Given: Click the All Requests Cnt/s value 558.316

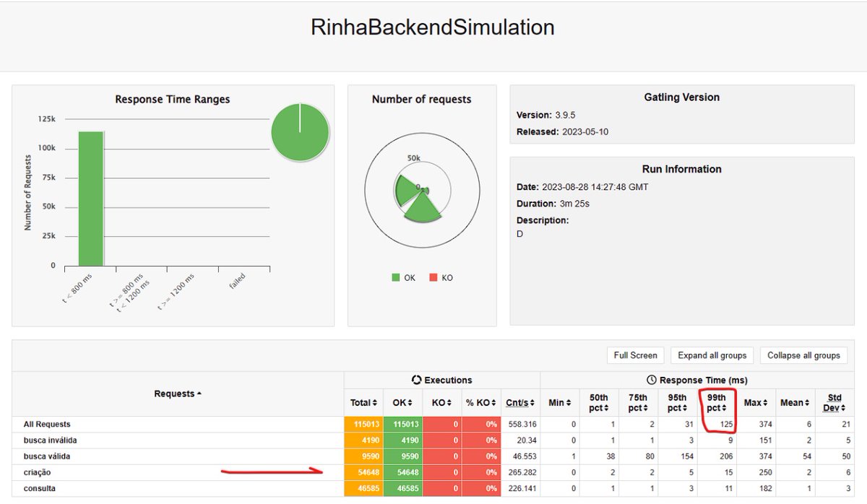Looking at the screenshot, I should tap(521, 425).
